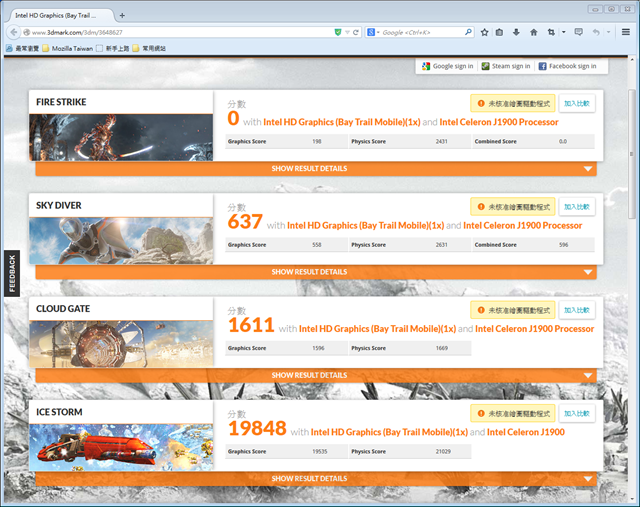The height and width of the screenshot is (507, 640).
Task: Expand Sky Diver SHOW RESULT DETAILS bar
Action: (316, 272)
